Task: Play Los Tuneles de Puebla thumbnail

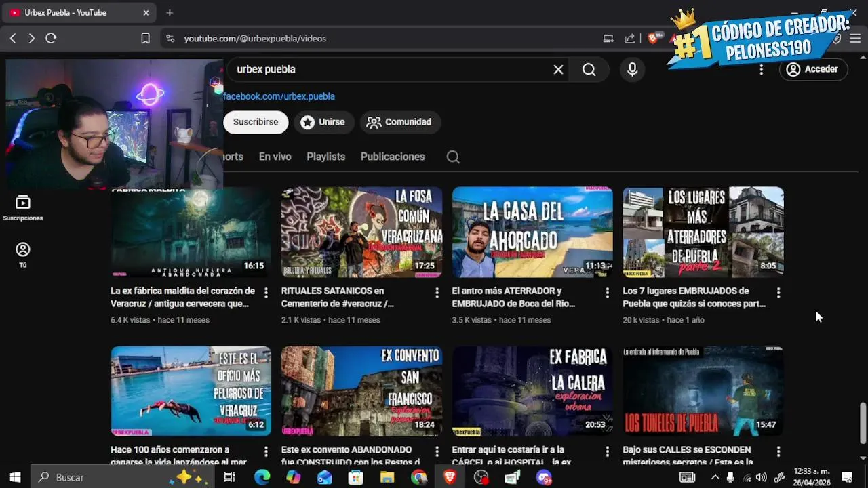Action: click(x=703, y=391)
